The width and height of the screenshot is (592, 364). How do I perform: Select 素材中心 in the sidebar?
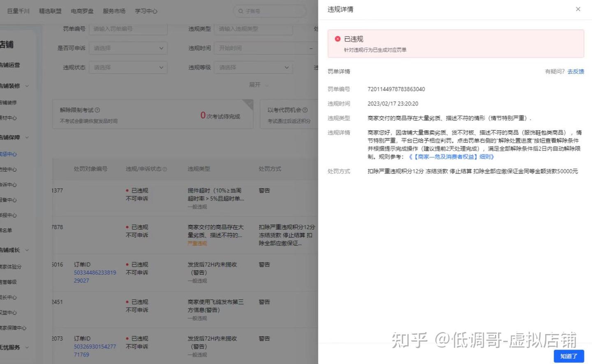point(8,118)
